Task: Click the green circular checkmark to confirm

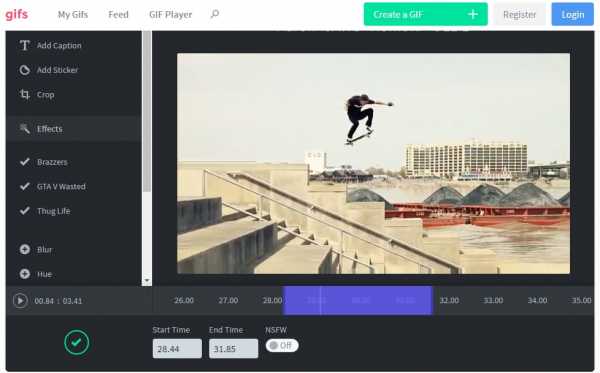Action: pyautogui.click(x=77, y=342)
